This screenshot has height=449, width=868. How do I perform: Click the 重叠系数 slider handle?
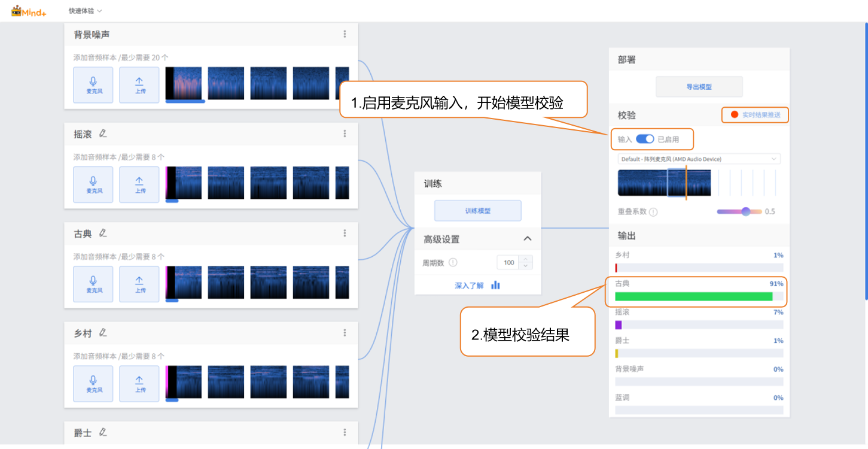click(x=745, y=211)
